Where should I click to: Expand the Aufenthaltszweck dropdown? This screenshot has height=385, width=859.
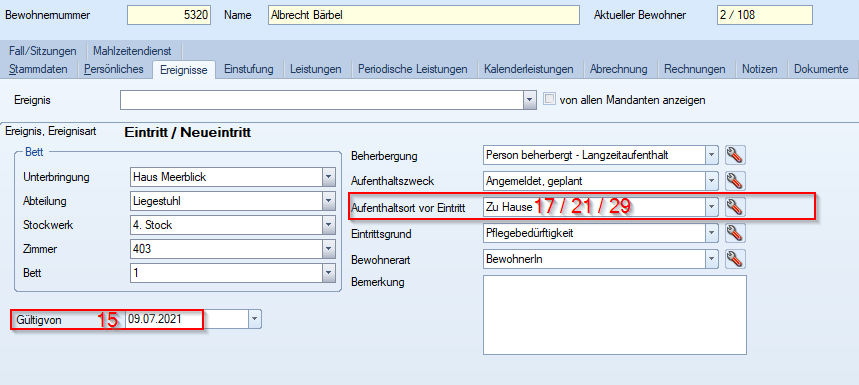[711, 180]
